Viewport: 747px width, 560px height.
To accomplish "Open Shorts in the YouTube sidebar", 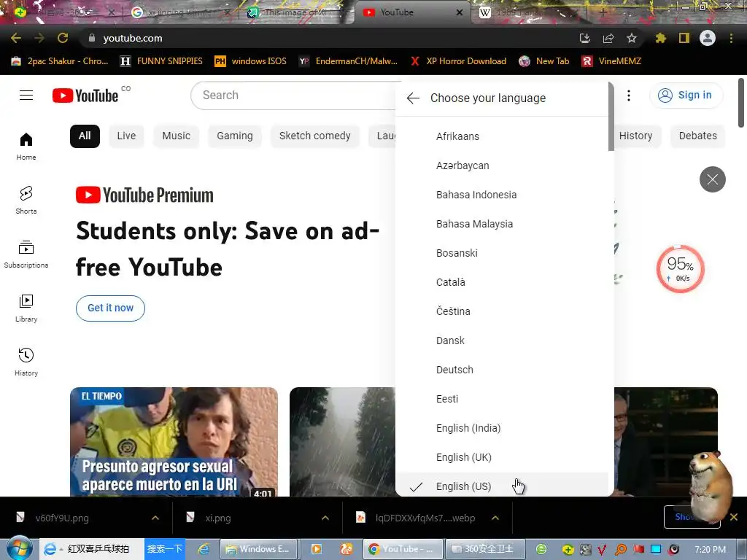I will coord(26,200).
